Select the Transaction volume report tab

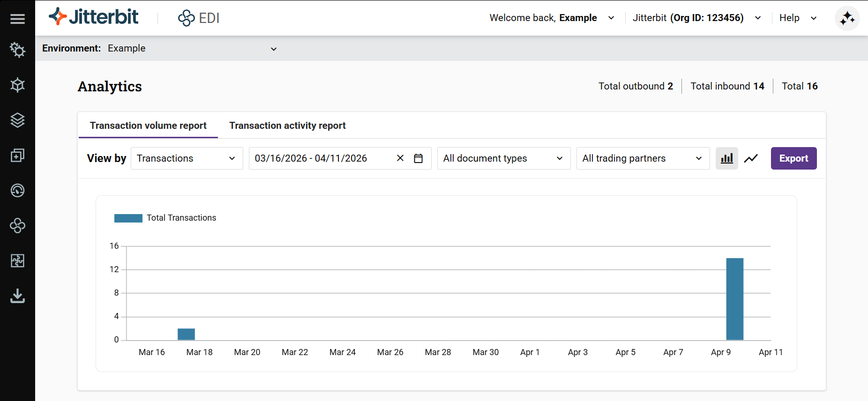[x=148, y=126]
